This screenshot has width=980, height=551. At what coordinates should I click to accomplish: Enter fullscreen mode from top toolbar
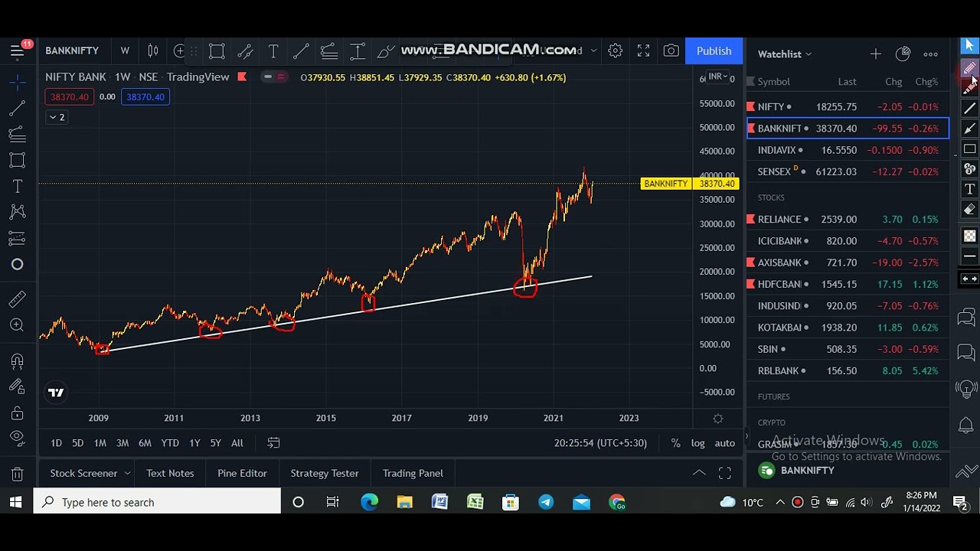click(643, 51)
